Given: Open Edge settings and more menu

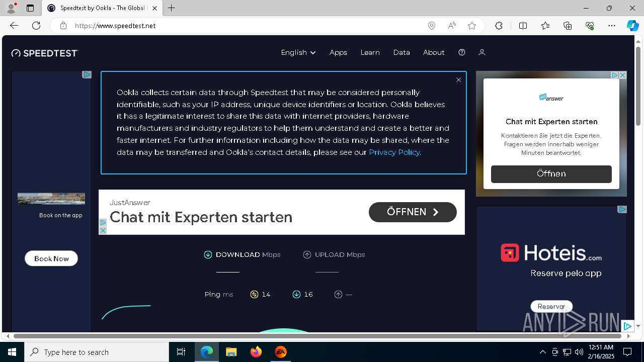Looking at the screenshot, I should click(612, 26).
